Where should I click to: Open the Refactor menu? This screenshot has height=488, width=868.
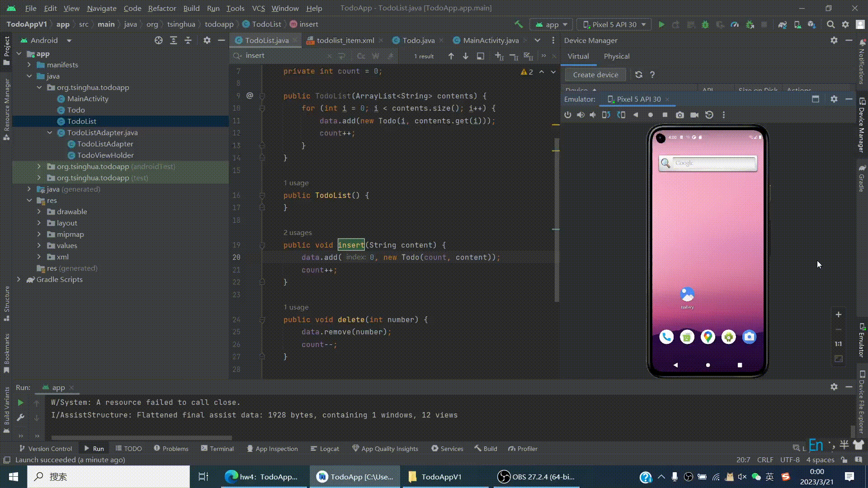pyautogui.click(x=162, y=8)
